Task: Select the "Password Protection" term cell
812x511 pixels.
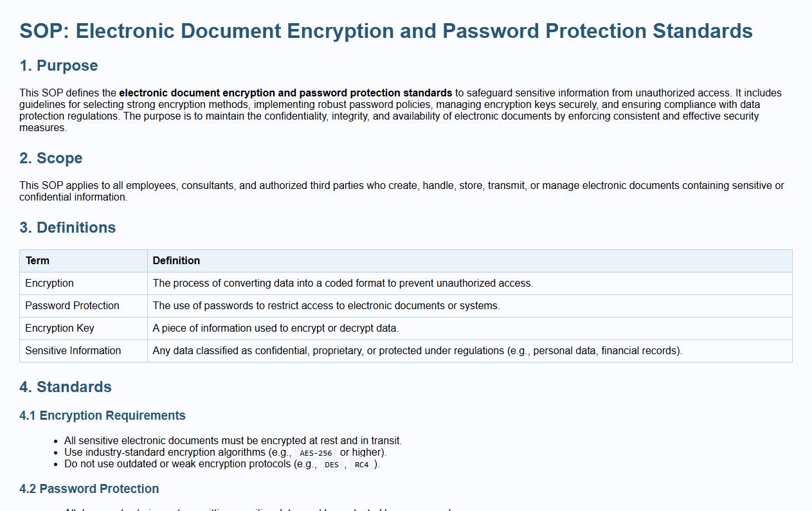Action: point(72,306)
